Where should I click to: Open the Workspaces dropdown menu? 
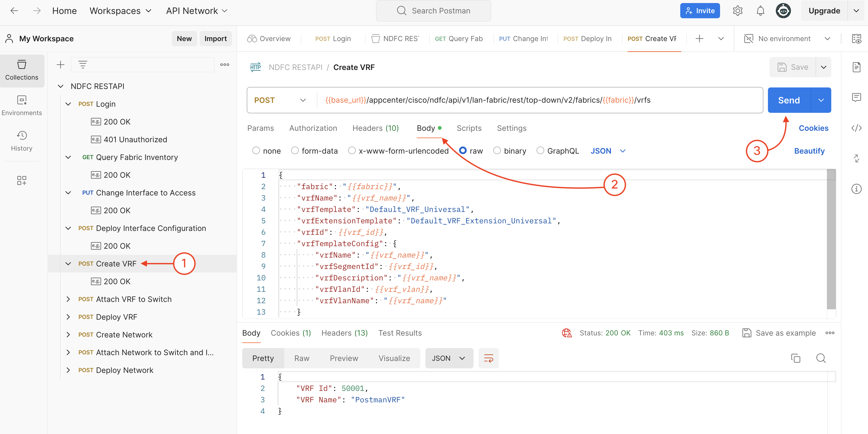click(120, 11)
